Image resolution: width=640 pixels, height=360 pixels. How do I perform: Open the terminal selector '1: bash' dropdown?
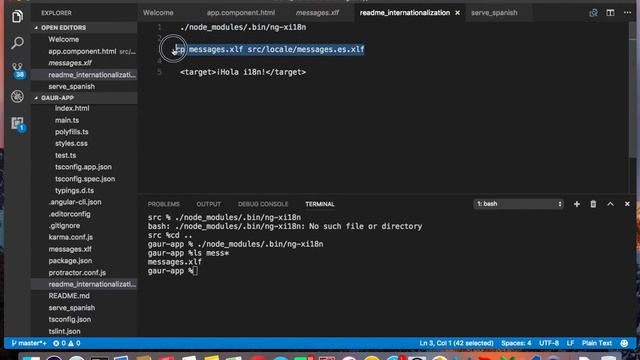tap(519, 204)
